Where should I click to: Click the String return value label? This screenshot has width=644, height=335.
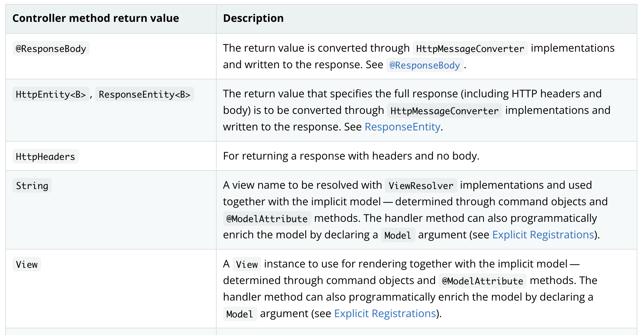tap(32, 186)
